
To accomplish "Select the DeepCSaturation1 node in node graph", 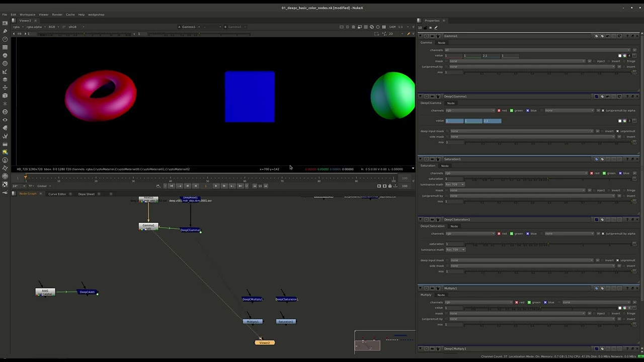I will 287,300.
